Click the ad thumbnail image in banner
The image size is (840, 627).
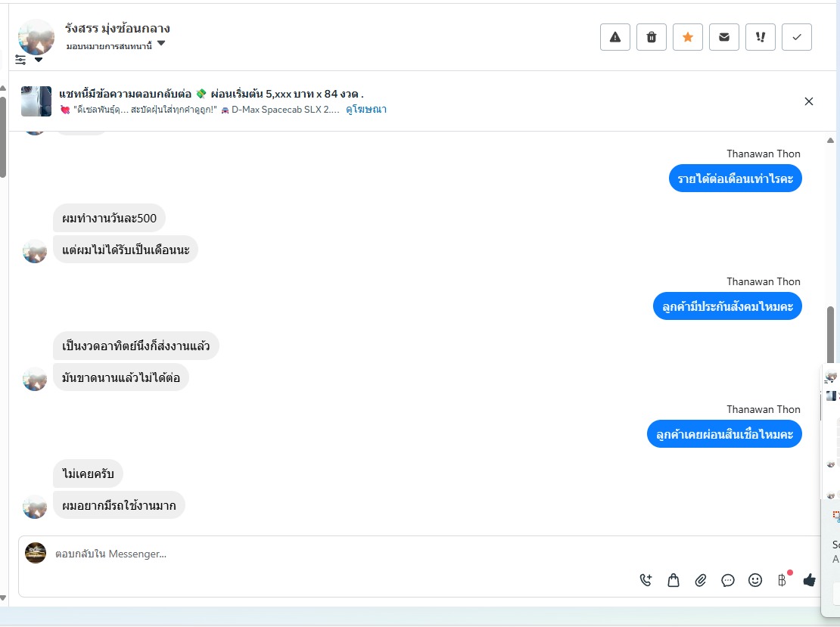[36, 101]
